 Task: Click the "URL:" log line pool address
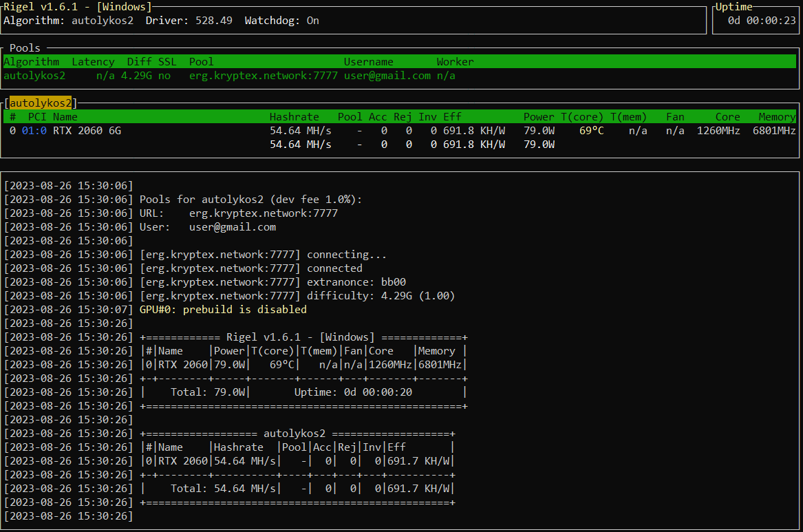pos(264,213)
